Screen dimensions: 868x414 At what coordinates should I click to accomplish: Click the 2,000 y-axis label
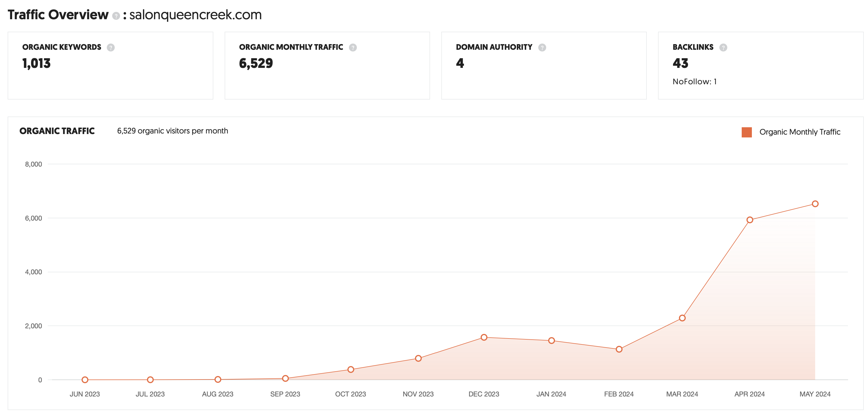(33, 326)
